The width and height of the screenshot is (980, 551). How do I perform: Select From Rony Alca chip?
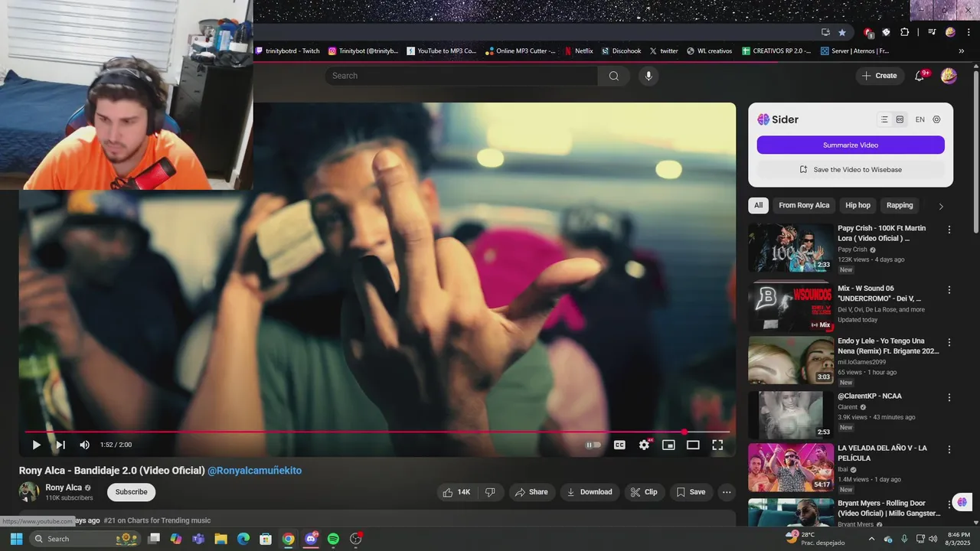point(804,205)
